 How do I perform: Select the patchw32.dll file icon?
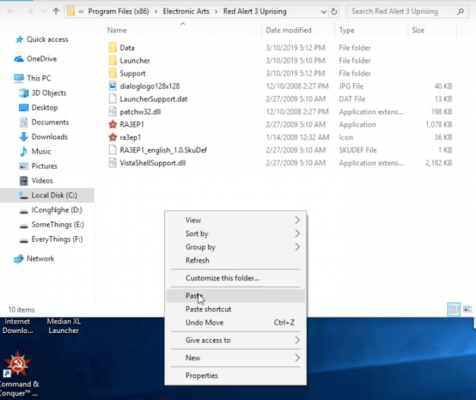[x=113, y=111]
